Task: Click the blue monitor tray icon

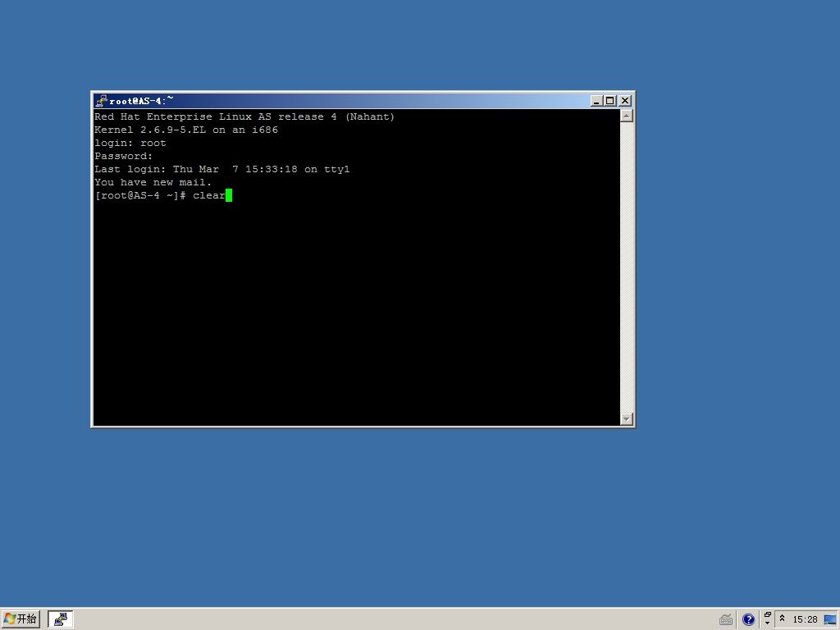Action: tap(830, 620)
